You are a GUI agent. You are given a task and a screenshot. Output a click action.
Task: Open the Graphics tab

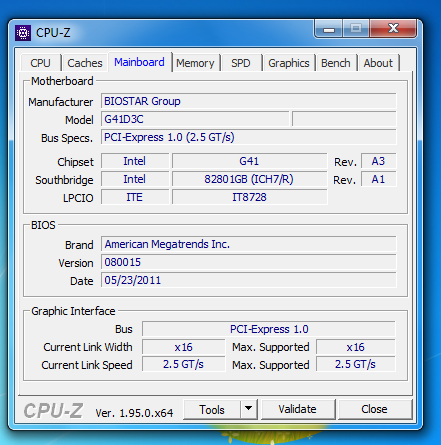[x=289, y=63]
